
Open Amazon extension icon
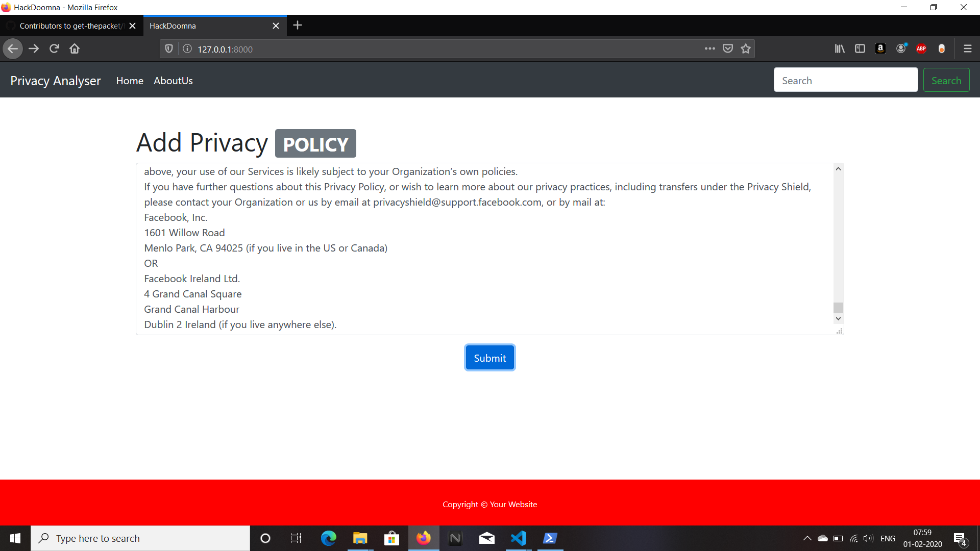click(880, 49)
